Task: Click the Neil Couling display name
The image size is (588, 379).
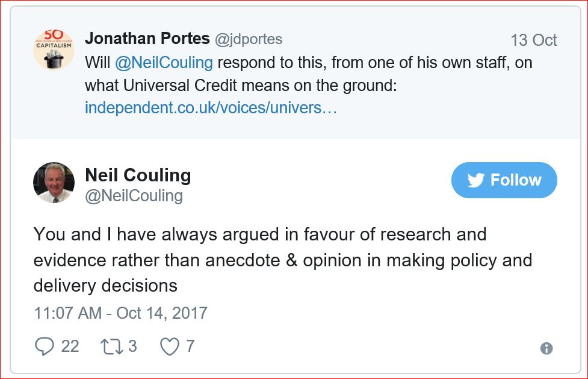Action: point(138,175)
